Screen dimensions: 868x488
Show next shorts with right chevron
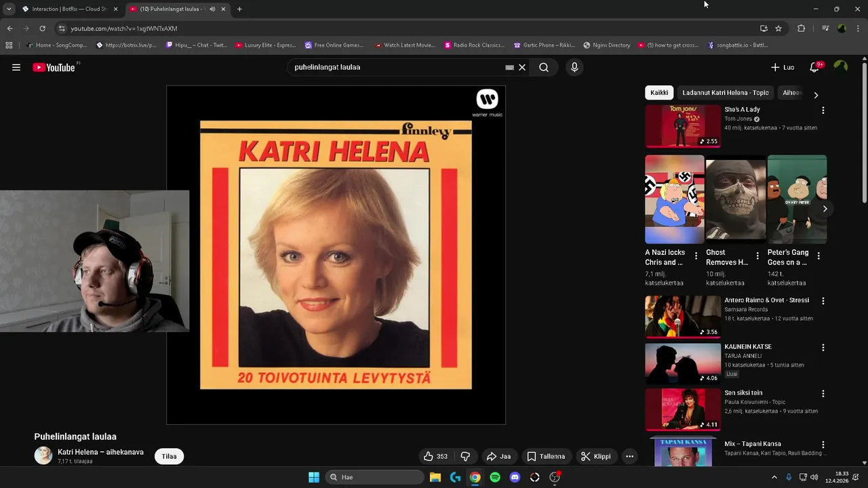(x=825, y=209)
